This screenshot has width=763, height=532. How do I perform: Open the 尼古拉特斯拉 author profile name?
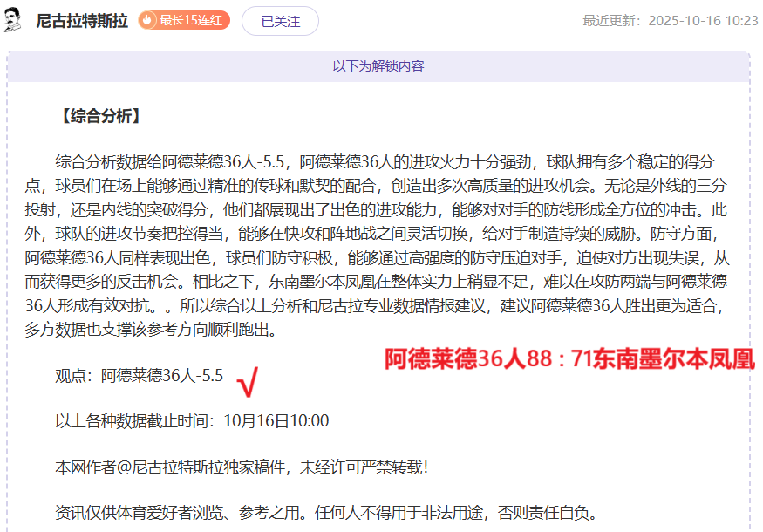click(82, 21)
